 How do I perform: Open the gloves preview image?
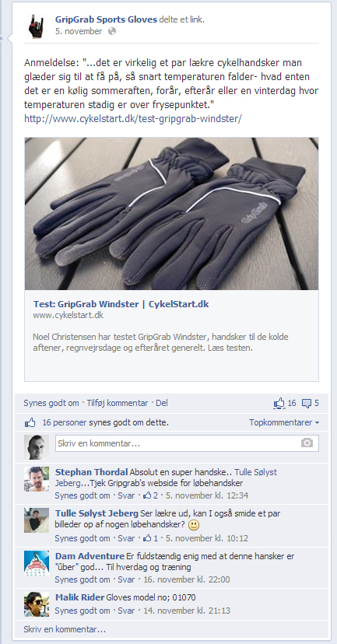(171, 214)
